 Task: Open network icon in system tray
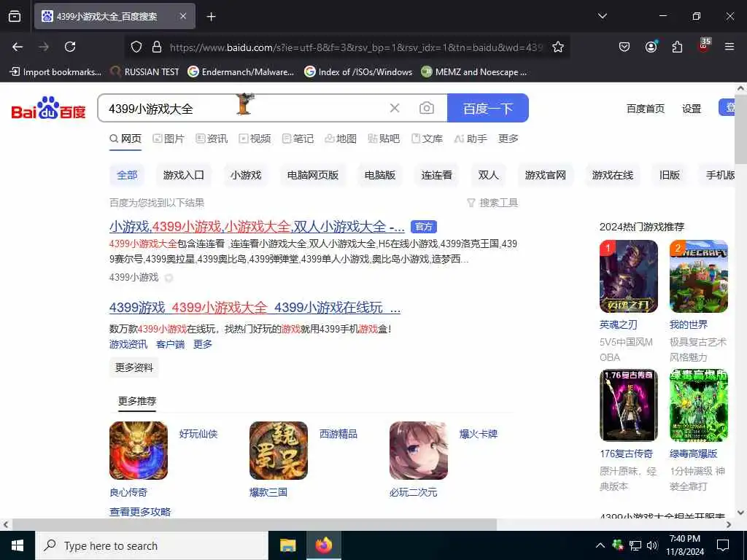[x=635, y=545]
